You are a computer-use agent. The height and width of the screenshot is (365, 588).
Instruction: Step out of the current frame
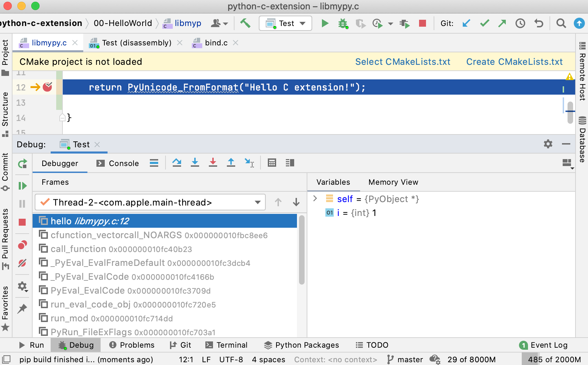click(231, 163)
